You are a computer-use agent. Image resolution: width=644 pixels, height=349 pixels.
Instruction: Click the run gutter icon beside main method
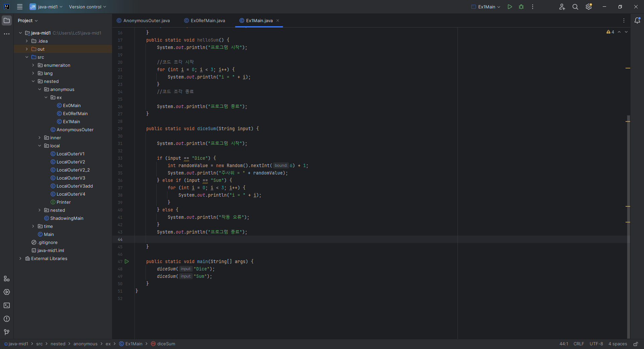coord(127,261)
